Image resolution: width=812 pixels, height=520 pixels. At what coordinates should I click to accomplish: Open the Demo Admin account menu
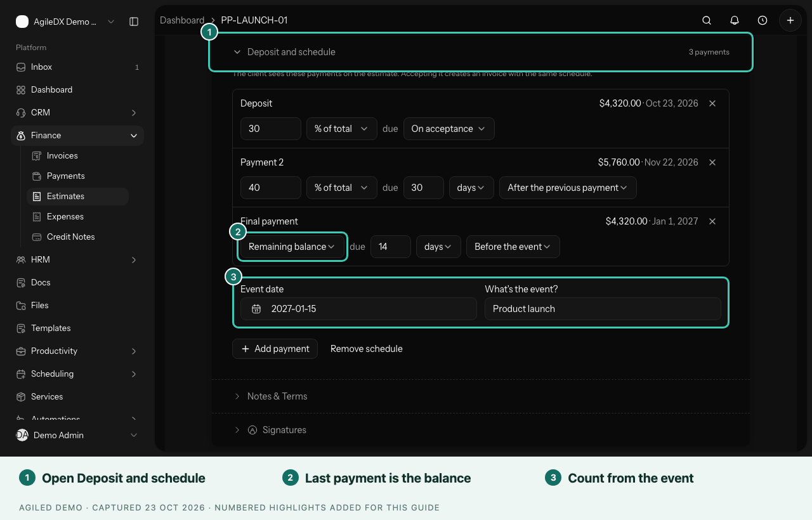pyautogui.click(x=77, y=435)
